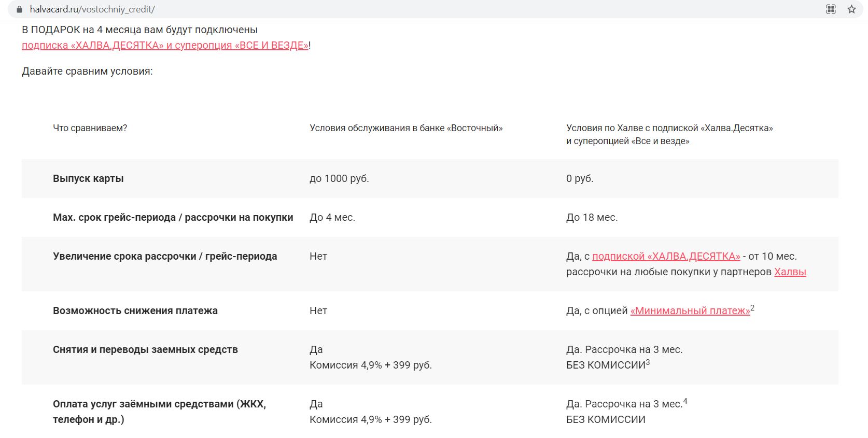Click the 'до 1000 руб.' cell
868x438 pixels.
[339, 178]
